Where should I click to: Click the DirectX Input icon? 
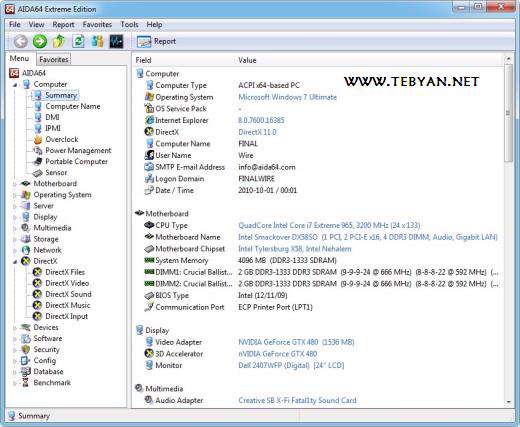pos(37,316)
